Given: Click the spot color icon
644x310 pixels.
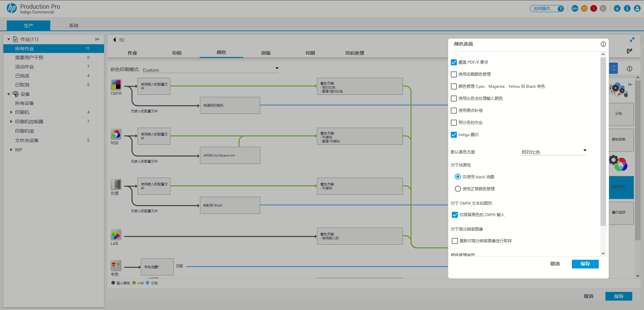Looking at the screenshot, I should pyautogui.click(x=116, y=265).
